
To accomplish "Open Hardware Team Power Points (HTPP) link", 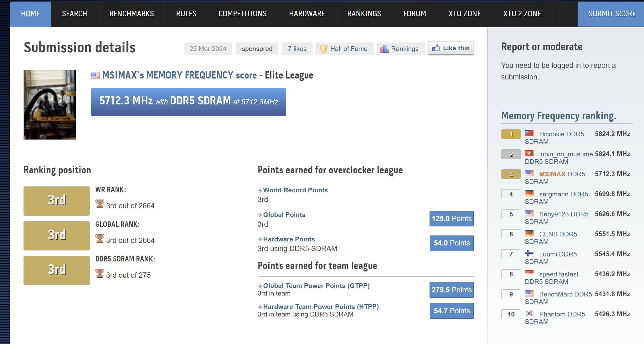I will pos(321,307).
